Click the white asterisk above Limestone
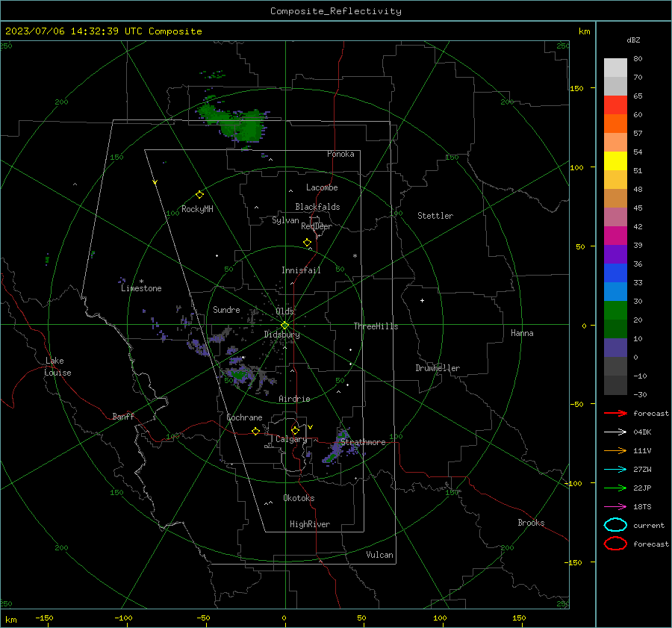 pos(141,282)
